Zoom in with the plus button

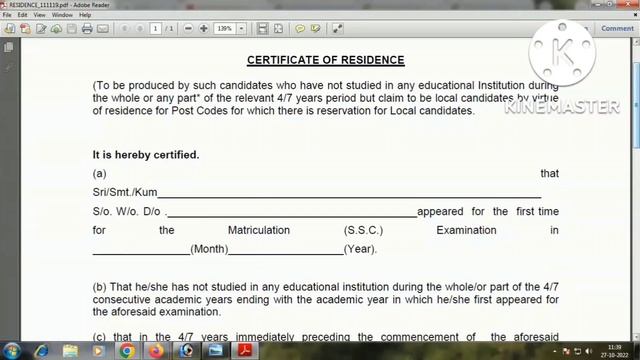(x=203, y=29)
